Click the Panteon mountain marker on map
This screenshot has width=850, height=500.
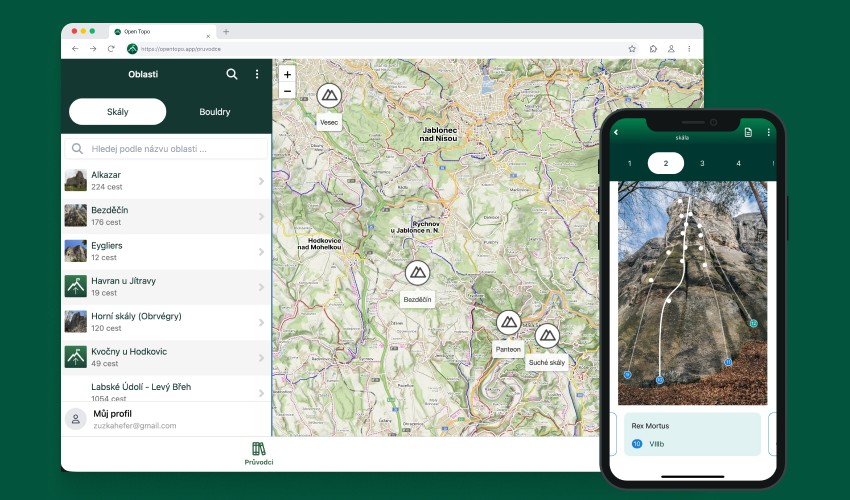click(508, 322)
